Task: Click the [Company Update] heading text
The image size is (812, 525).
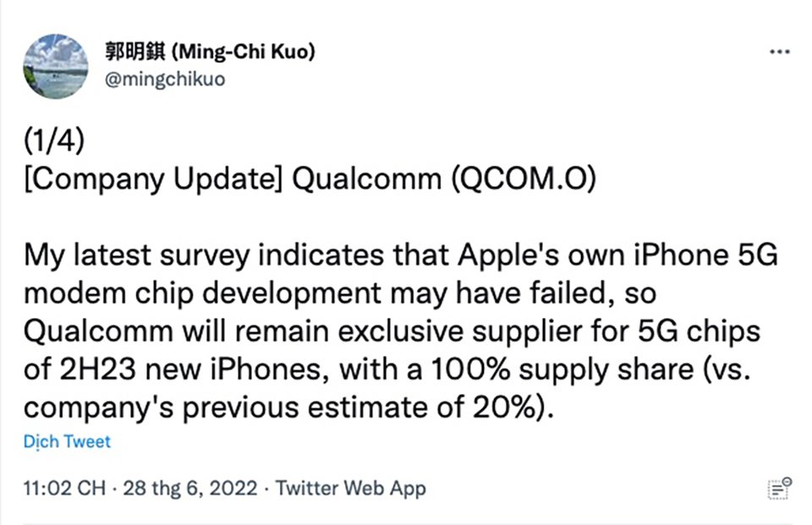Action: [x=153, y=180]
